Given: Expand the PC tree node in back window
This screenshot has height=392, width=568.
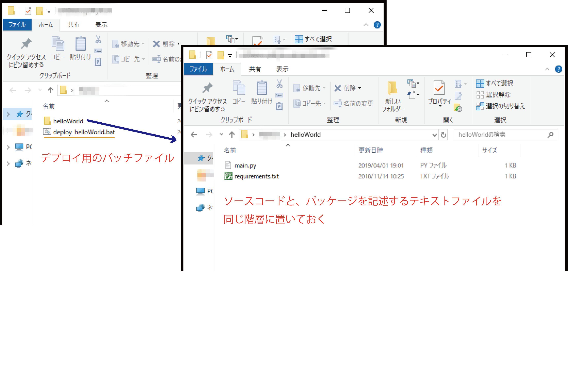Looking at the screenshot, I should [x=8, y=147].
